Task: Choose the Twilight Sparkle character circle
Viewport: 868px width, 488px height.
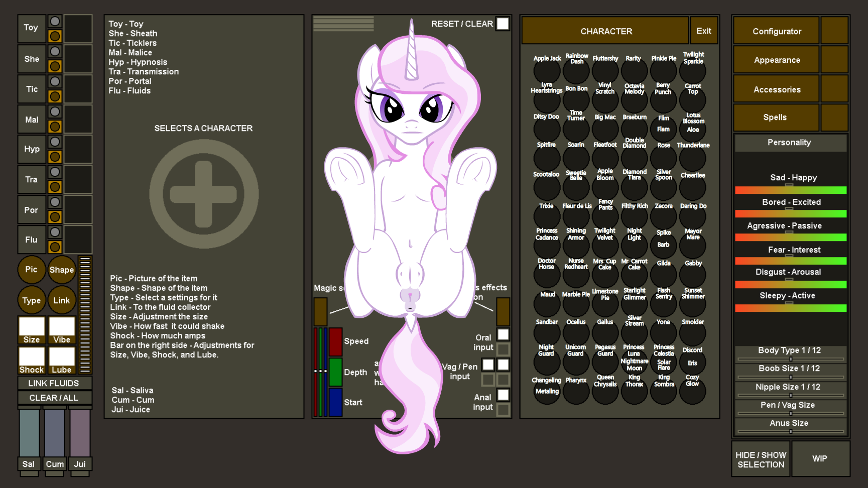Action: point(693,71)
